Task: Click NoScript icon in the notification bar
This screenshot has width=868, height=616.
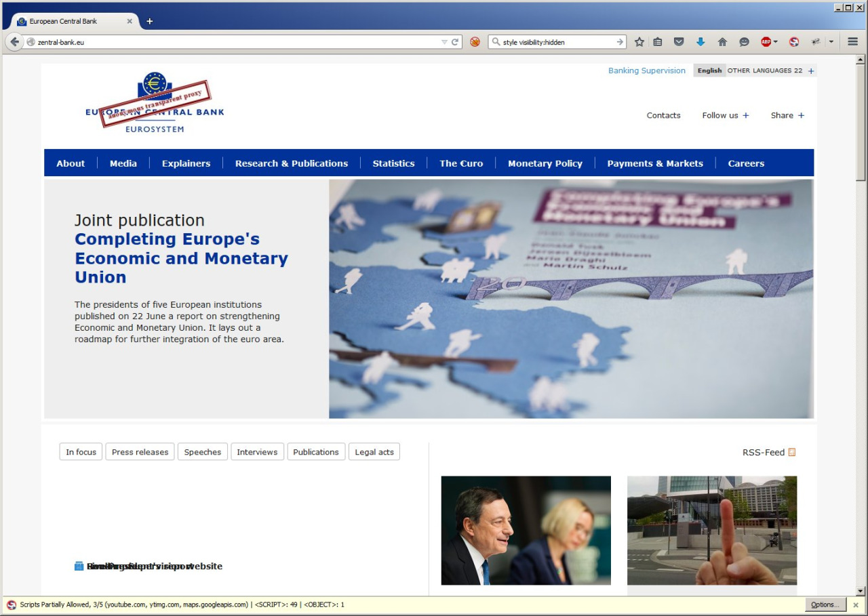Action: click(x=12, y=604)
